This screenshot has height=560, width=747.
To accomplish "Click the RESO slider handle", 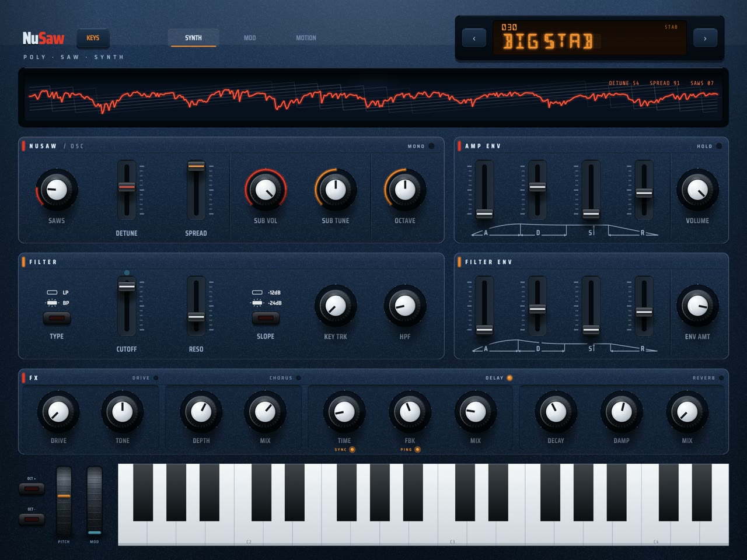I will point(196,317).
